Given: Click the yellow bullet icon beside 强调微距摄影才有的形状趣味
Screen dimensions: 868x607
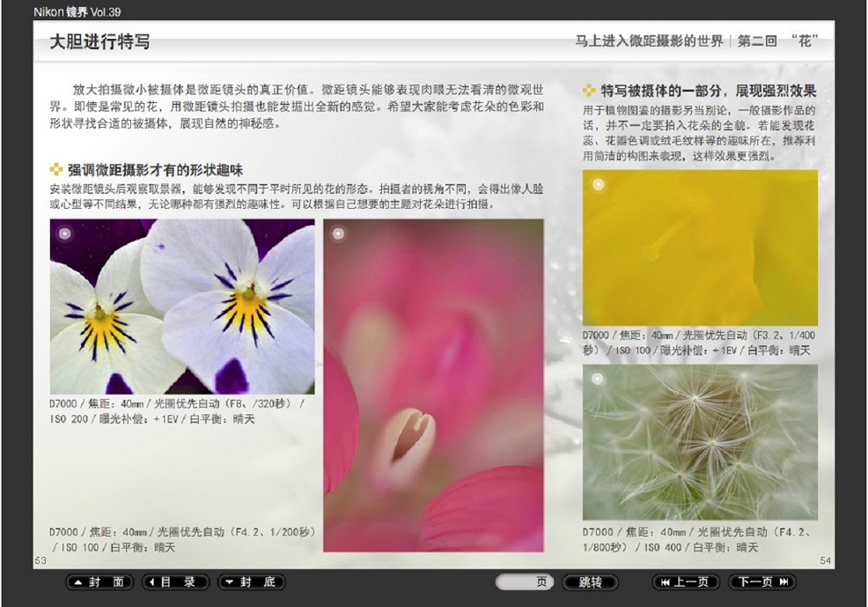Looking at the screenshot, I should [x=57, y=169].
